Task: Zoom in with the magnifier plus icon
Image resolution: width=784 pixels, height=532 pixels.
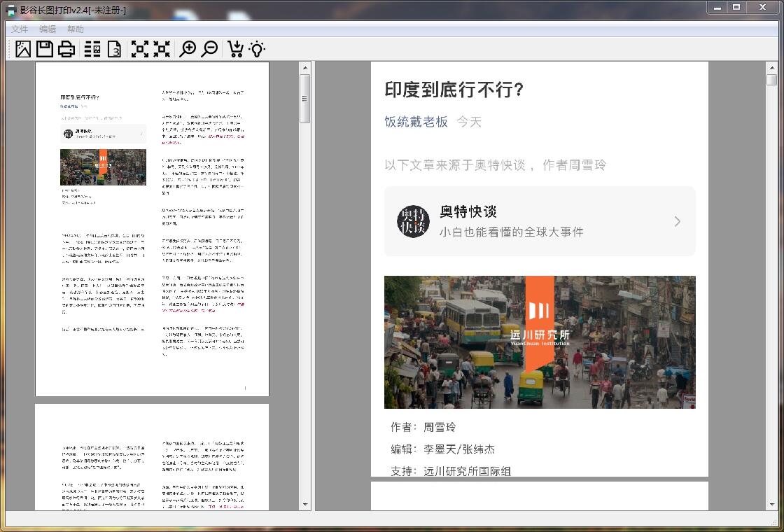Action: tap(188, 49)
